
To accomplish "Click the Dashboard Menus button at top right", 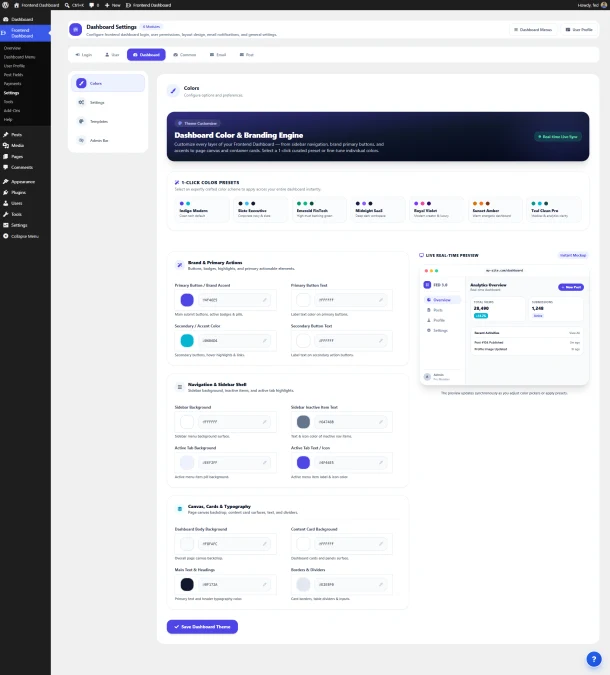I will 533,30.
